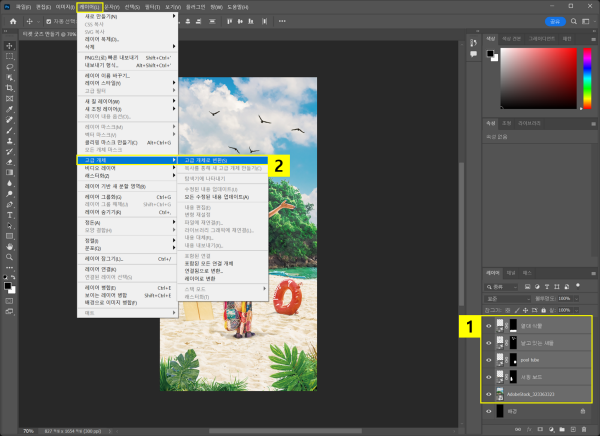Click the foreground color swatch in toolbox

[x=7, y=286]
